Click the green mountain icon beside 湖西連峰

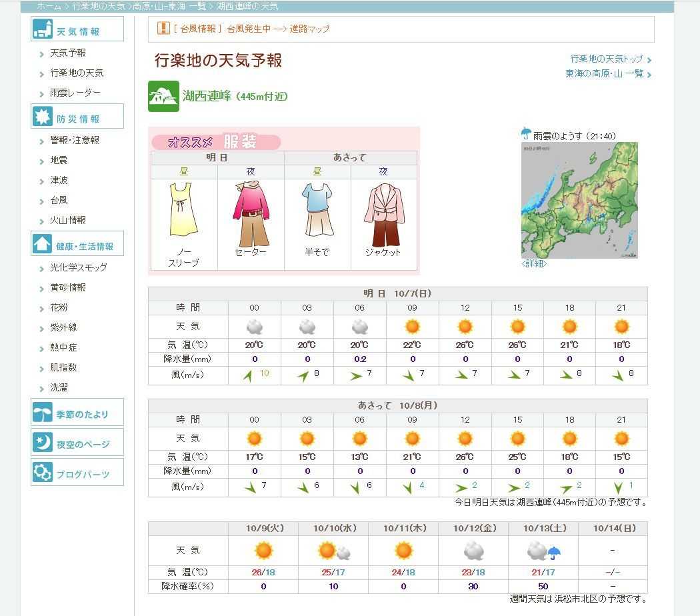pos(163,97)
